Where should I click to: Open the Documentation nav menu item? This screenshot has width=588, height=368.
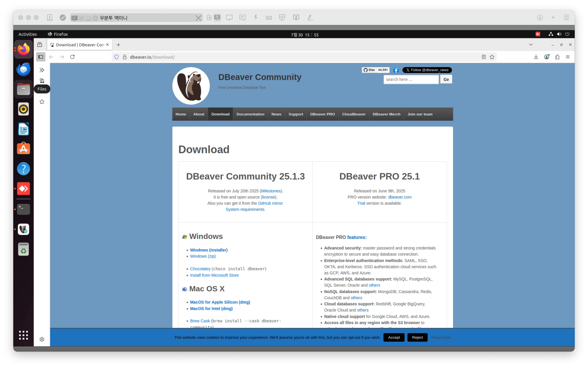click(250, 114)
